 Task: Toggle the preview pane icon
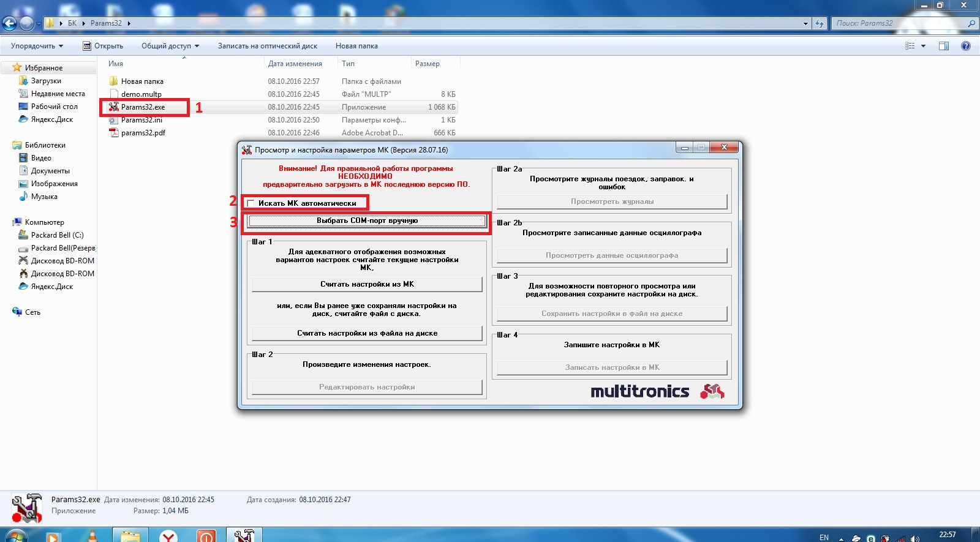pos(943,46)
